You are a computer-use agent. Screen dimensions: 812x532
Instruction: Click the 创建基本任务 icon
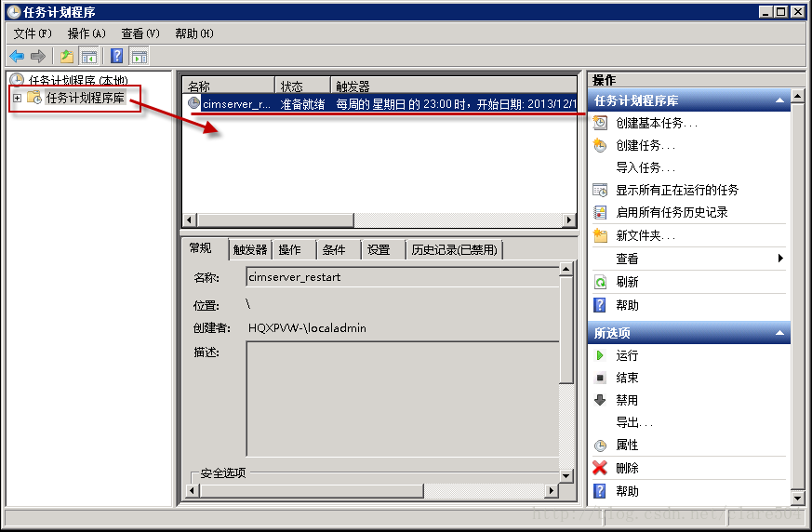click(600, 123)
